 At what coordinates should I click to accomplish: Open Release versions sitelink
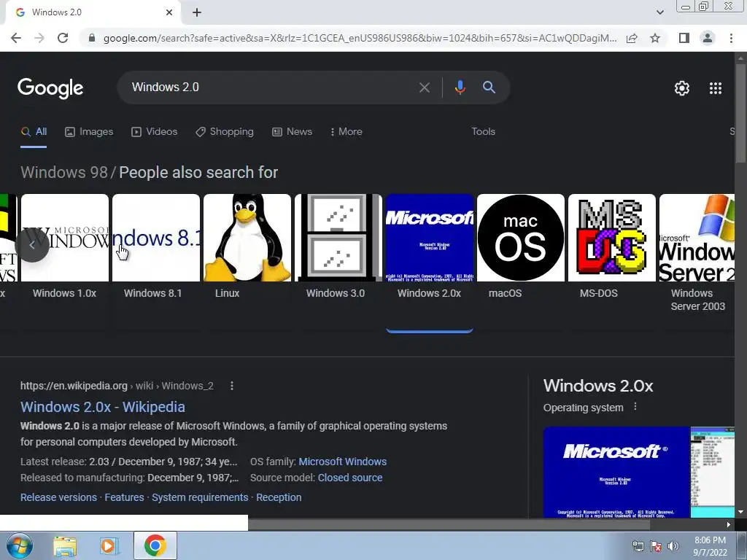(x=58, y=497)
